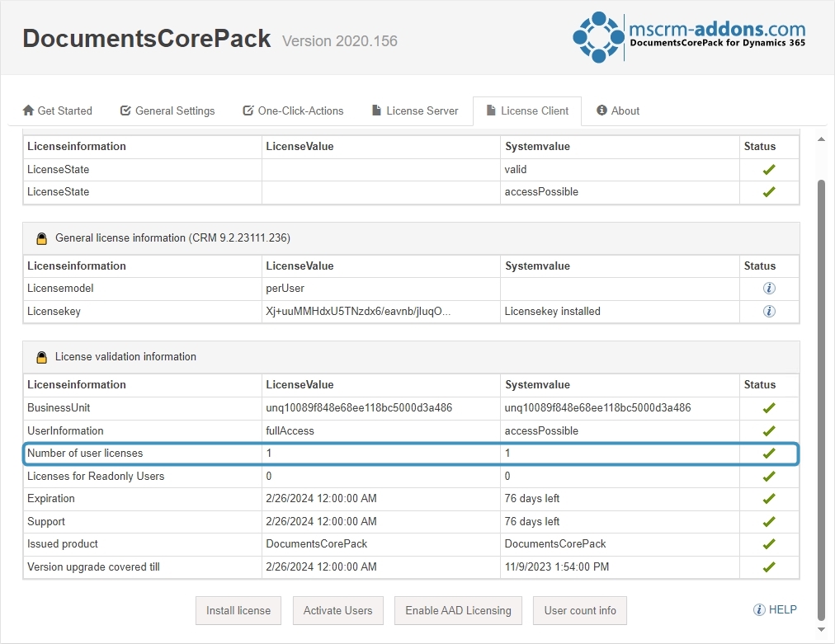The image size is (835, 644).
Task: Click Version upgrade covered till checkmark
Action: 769,567
